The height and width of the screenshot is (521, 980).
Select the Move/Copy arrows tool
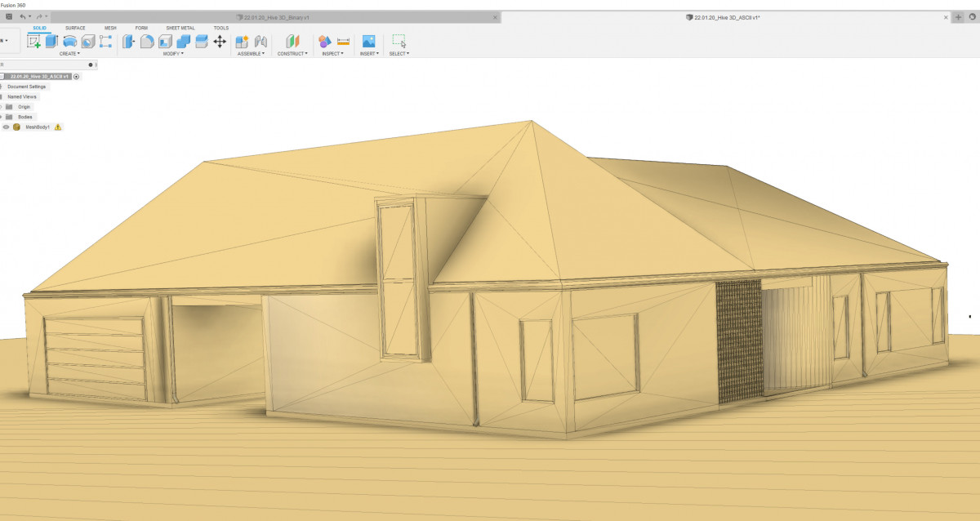click(x=220, y=41)
